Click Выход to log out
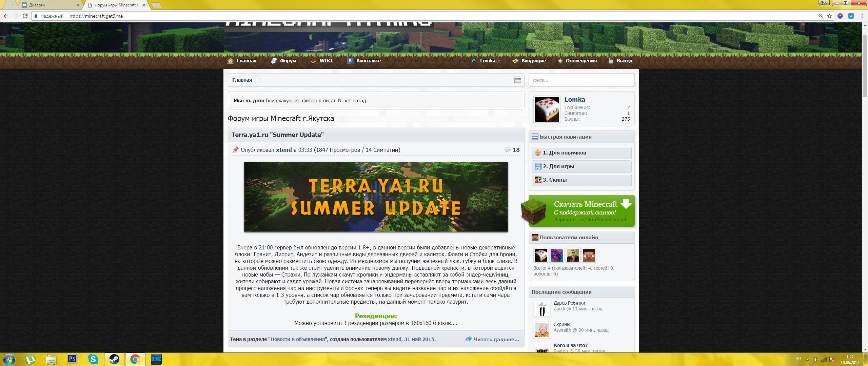The image size is (868, 366). (x=620, y=61)
